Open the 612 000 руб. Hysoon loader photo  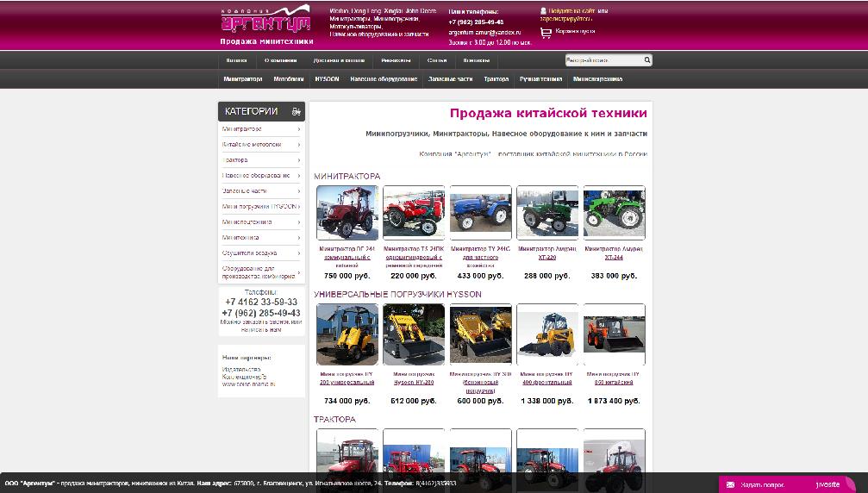pyautogui.click(x=414, y=334)
